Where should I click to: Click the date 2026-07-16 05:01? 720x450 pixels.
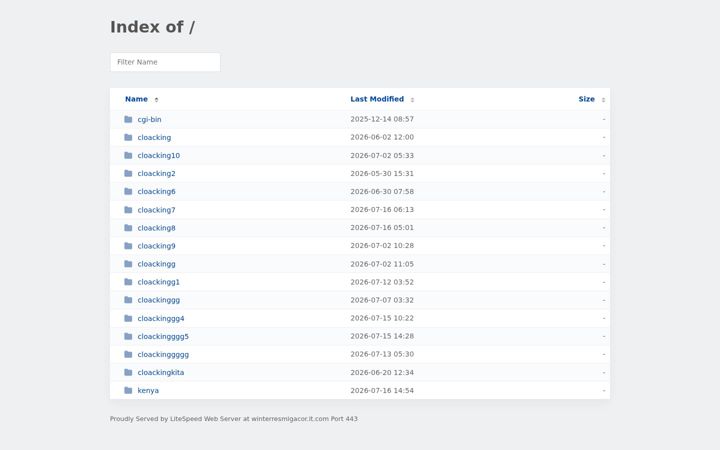tap(382, 228)
